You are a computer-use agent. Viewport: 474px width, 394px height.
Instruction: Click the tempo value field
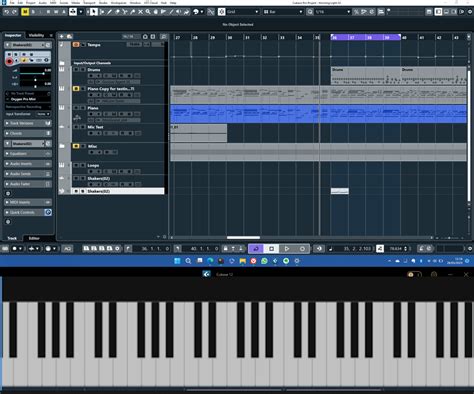click(396, 249)
